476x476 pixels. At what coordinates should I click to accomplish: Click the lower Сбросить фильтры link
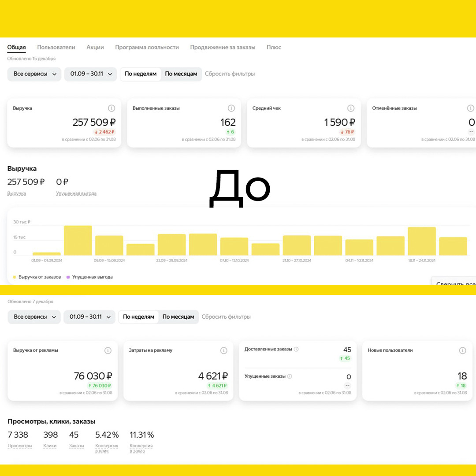tap(226, 316)
